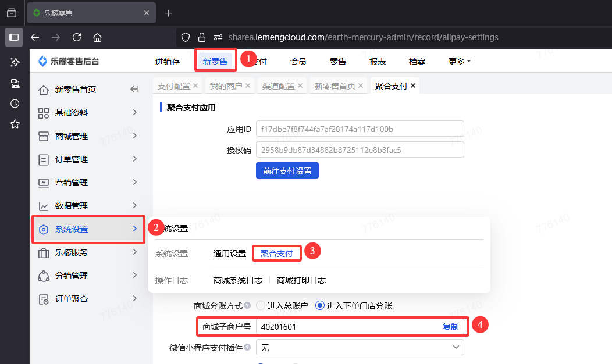
Task: Open the browser tab list icon
Action: 12,13
